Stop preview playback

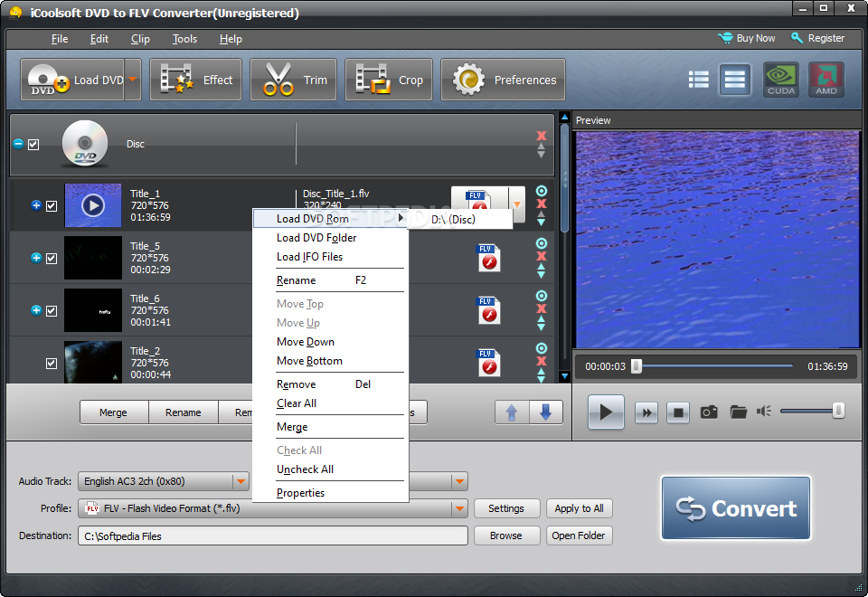point(678,412)
